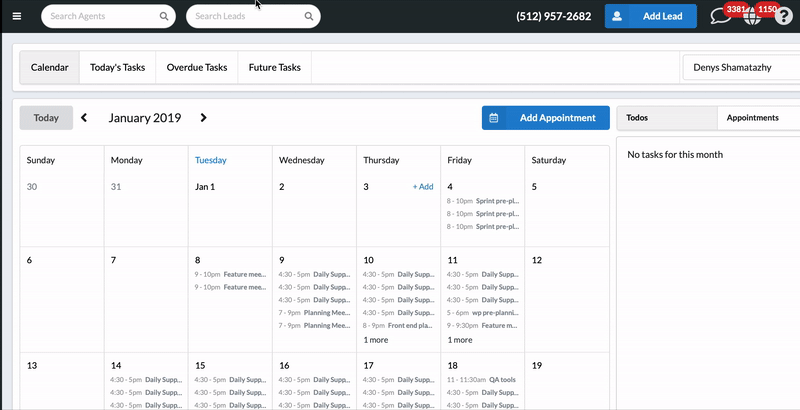Go to next month arrow

tap(204, 118)
